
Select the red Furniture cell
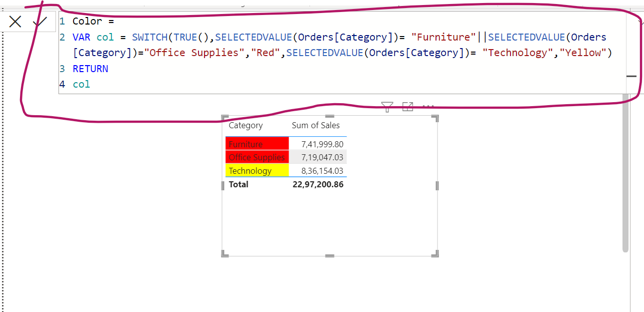click(x=257, y=144)
